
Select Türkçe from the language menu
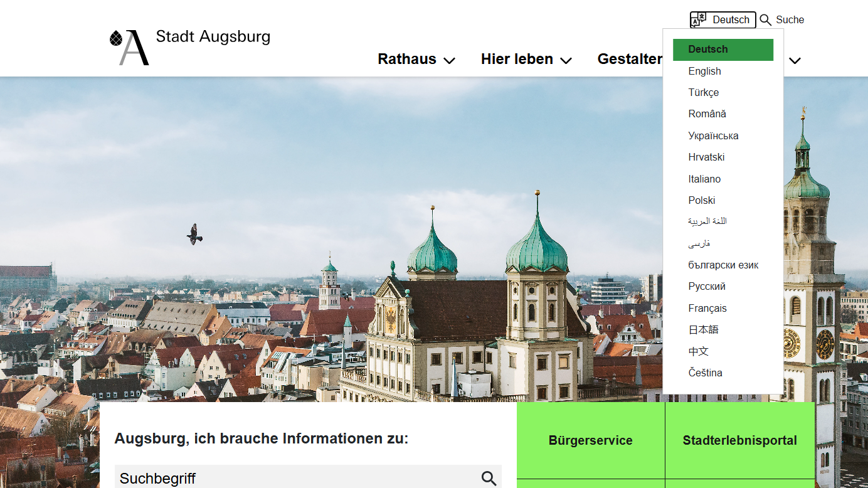(x=703, y=92)
